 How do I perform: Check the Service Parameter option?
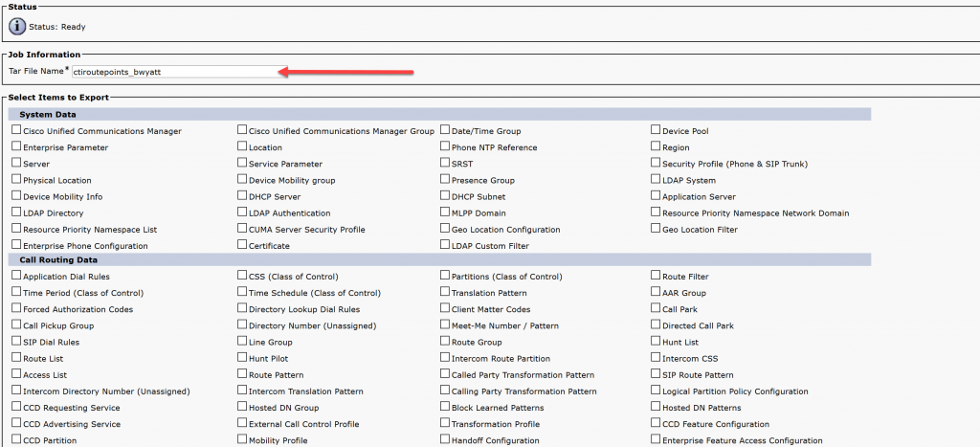[x=242, y=163]
